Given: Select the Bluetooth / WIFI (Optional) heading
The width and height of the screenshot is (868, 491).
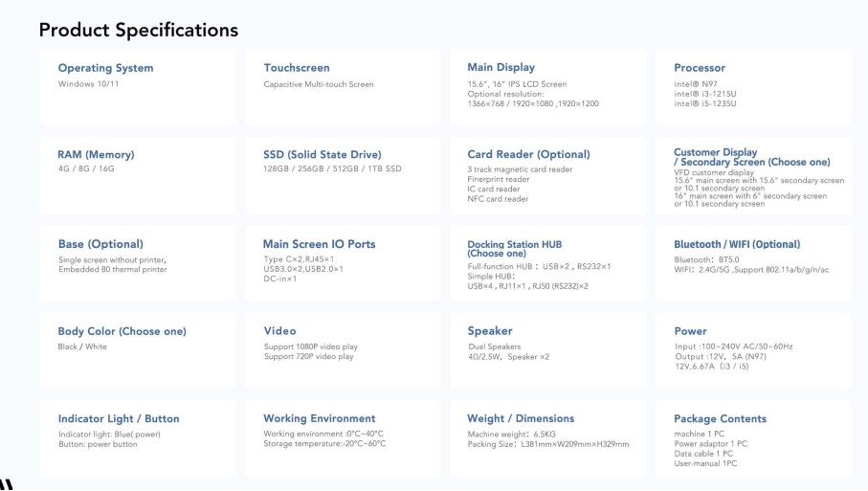Looking at the screenshot, I should [737, 244].
